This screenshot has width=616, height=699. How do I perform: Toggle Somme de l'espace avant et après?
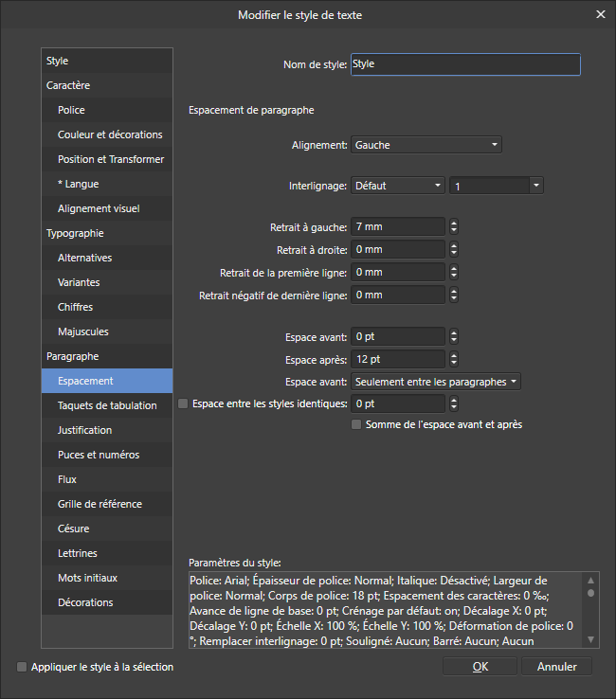click(356, 424)
